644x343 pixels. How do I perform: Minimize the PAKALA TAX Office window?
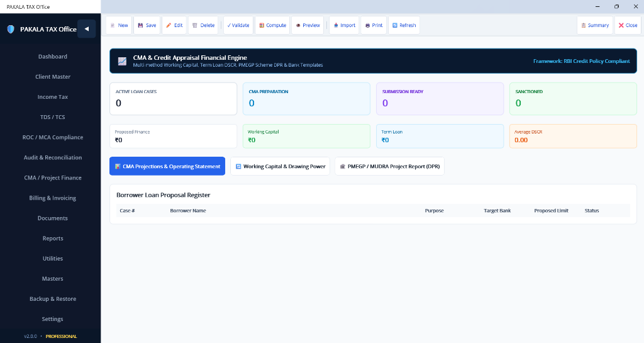pos(597,6)
